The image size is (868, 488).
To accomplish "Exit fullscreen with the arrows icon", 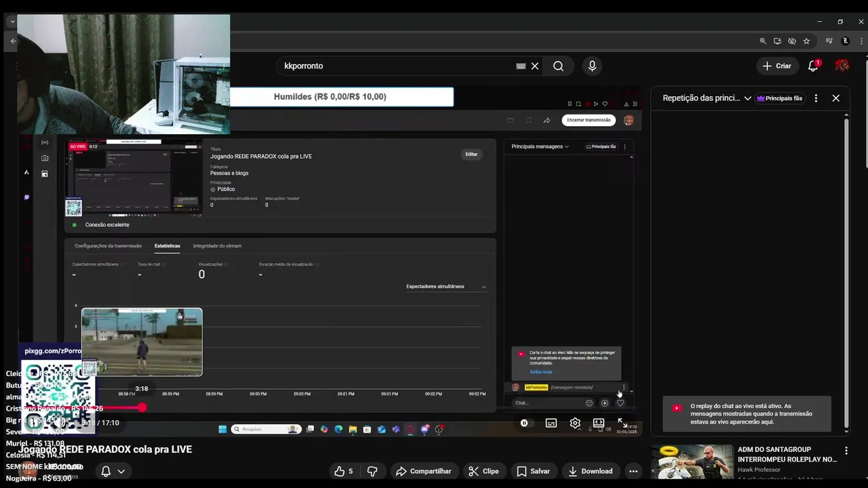I will pyautogui.click(x=623, y=423).
